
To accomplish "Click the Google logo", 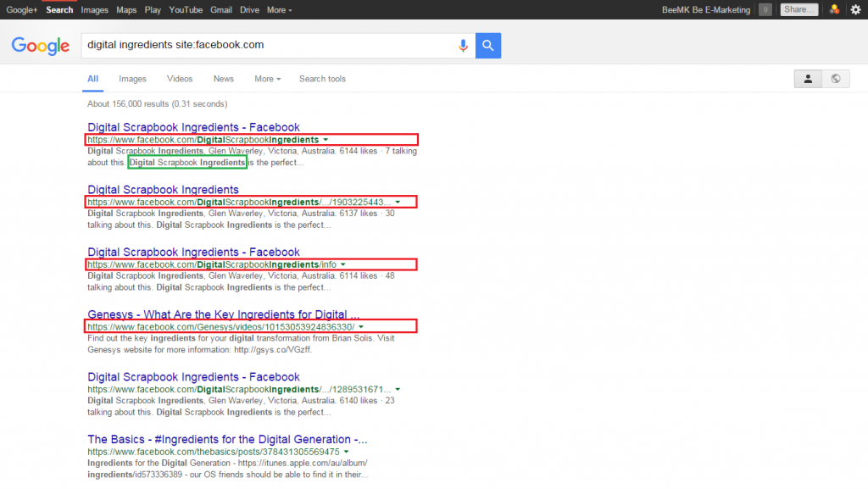I will (x=41, y=46).
